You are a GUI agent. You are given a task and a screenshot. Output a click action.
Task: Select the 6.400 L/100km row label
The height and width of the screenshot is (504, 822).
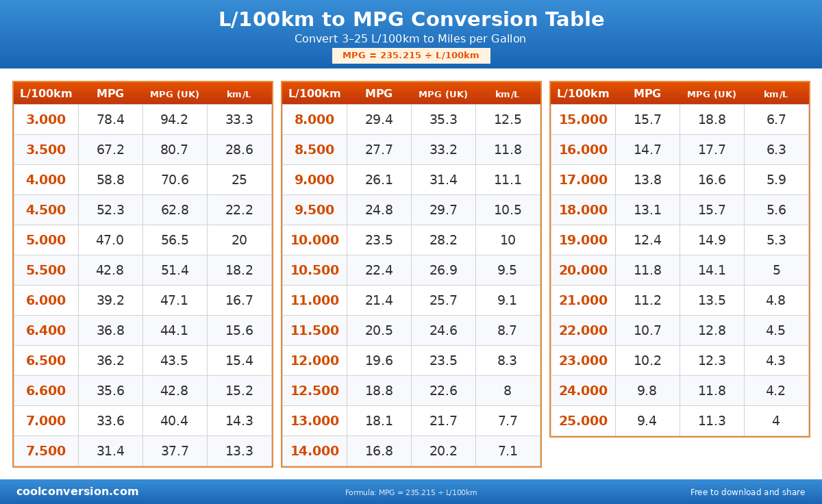(x=46, y=331)
